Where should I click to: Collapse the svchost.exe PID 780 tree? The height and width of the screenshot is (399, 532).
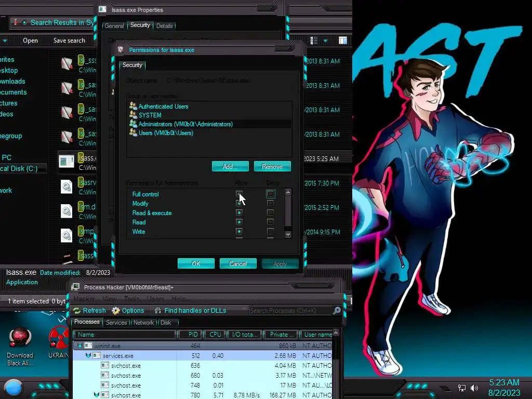[97, 395]
